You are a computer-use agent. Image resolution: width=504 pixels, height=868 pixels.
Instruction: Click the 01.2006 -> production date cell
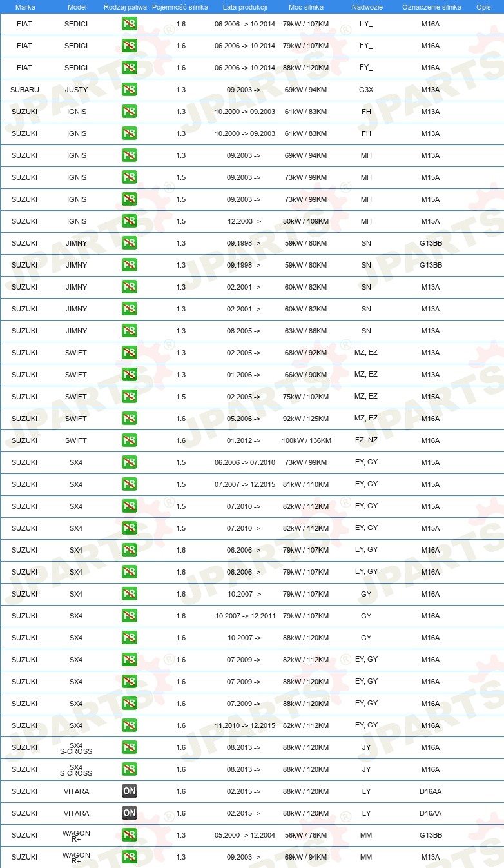tap(244, 375)
